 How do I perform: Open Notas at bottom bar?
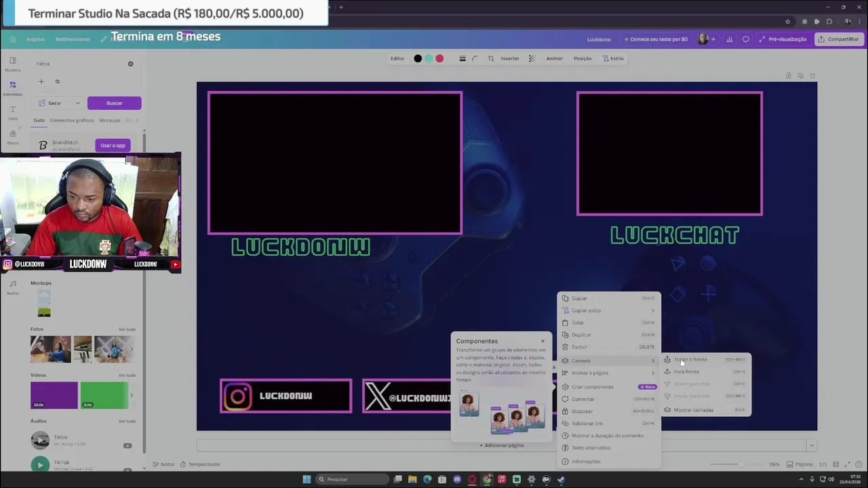click(163, 464)
